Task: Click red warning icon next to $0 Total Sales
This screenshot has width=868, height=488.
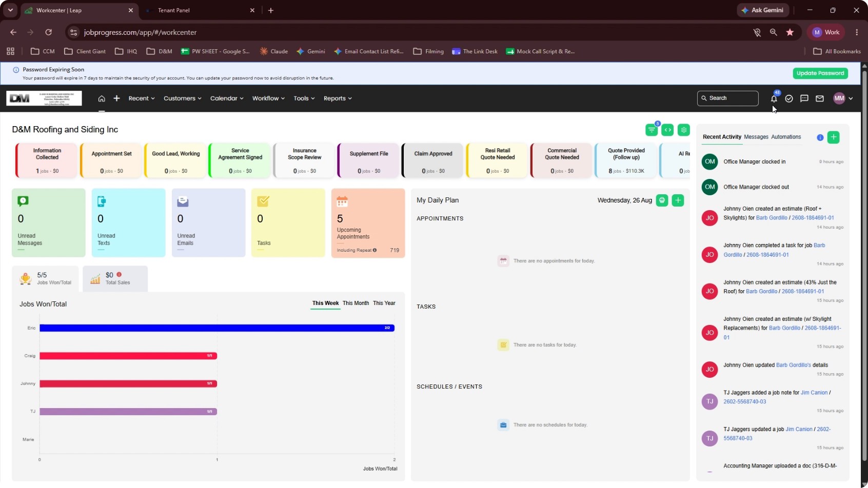Action: (x=119, y=275)
